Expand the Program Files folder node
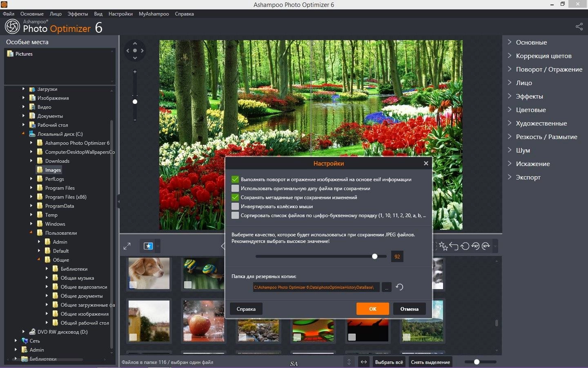588x368 pixels. pyautogui.click(x=31, y=188)
